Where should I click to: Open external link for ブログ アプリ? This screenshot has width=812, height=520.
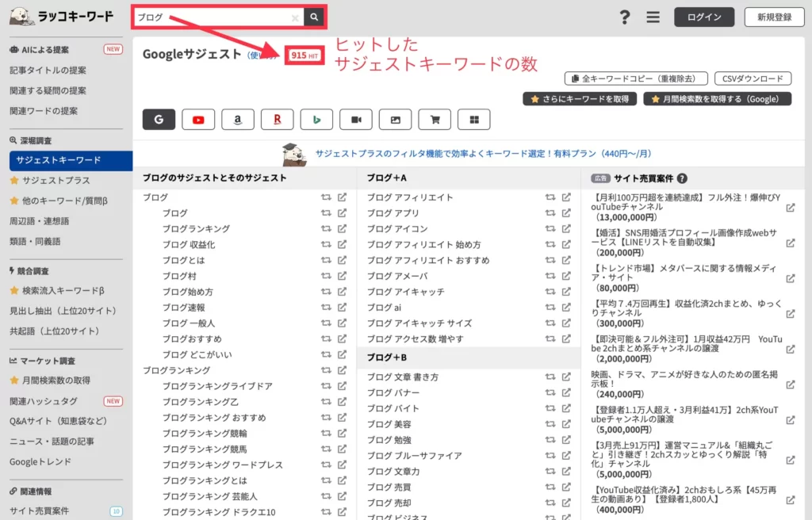tap(566, 213)
